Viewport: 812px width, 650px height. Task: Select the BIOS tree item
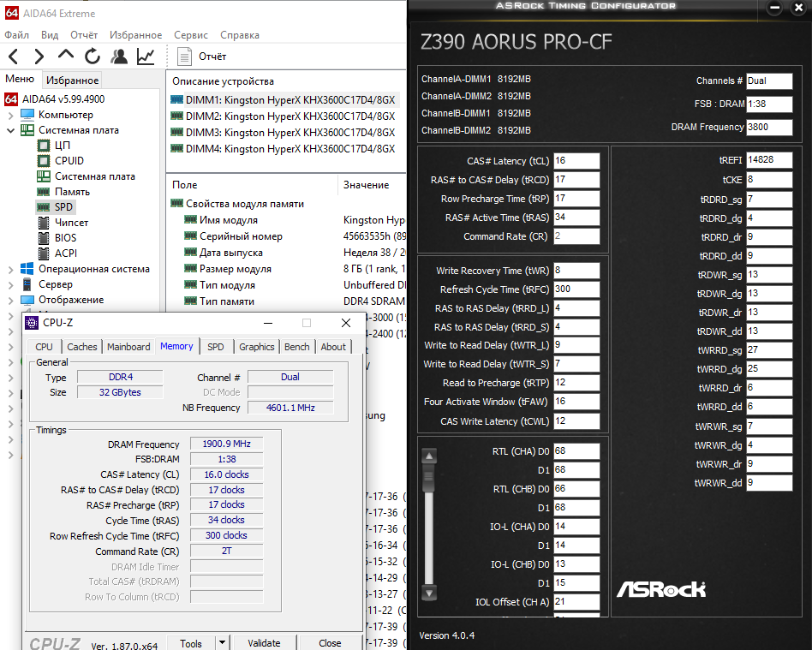65,238
